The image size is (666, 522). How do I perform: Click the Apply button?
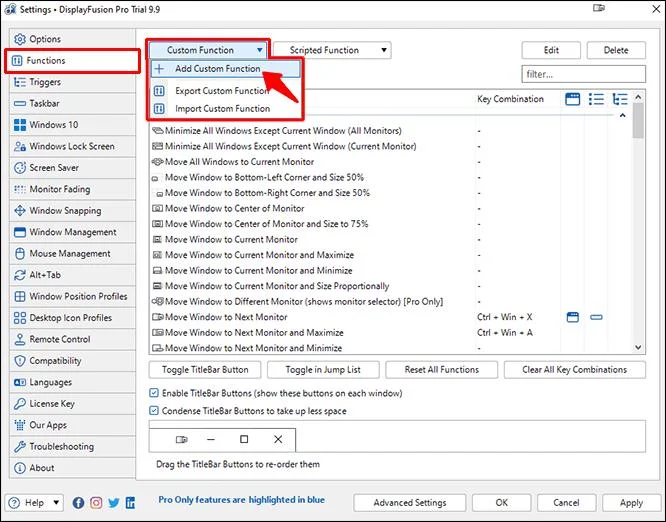(631, 503)
